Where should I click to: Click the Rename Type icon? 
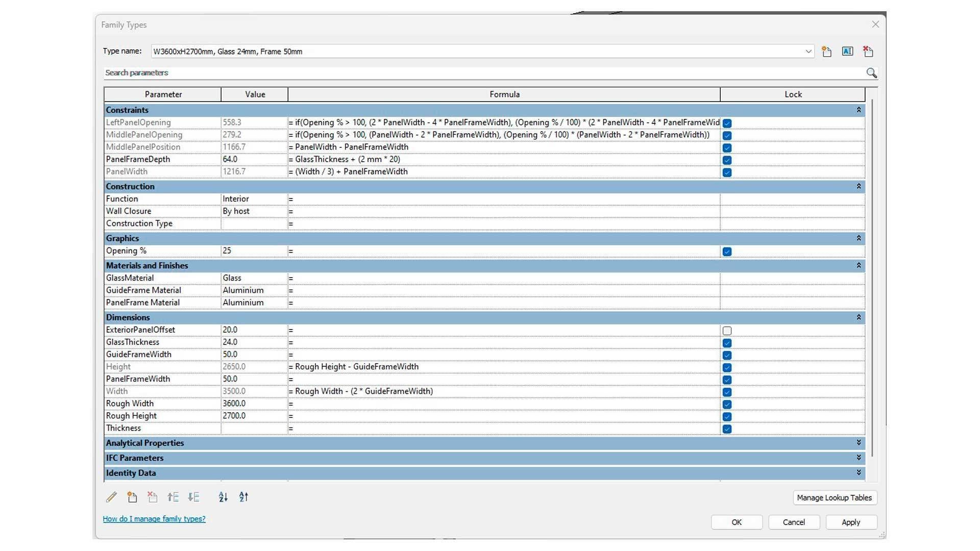pos(847,52)
